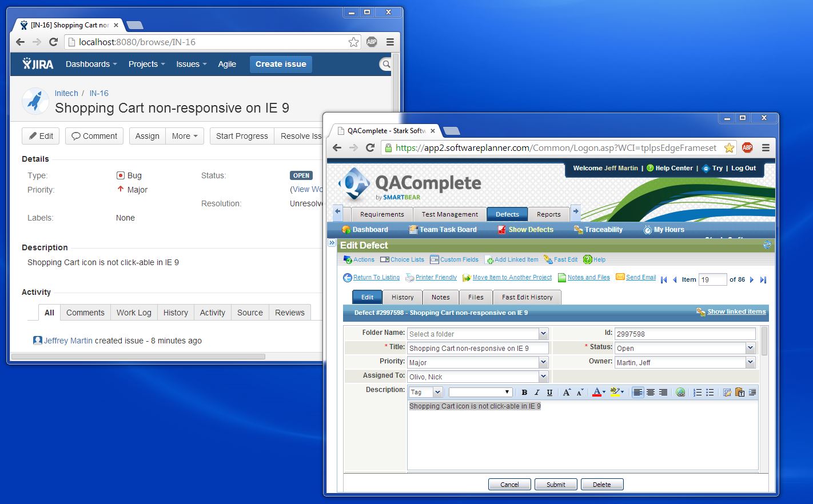Open the blank font dropdown in editor

coord(480,392)
